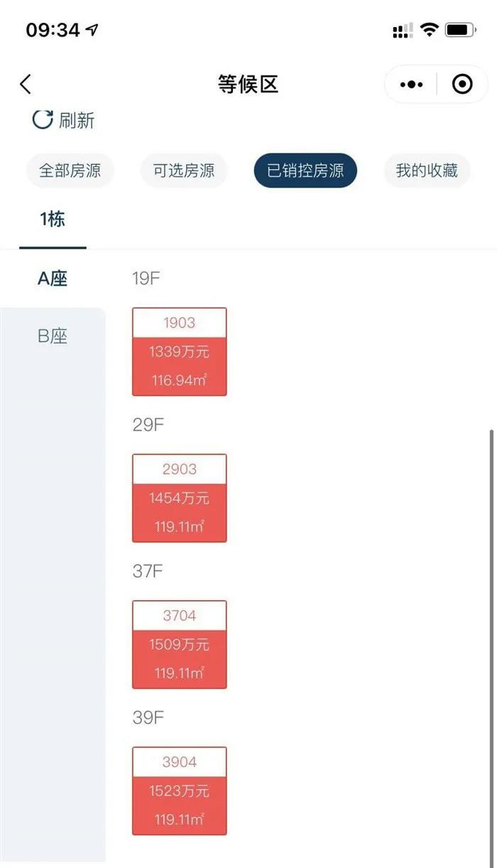Tap unit 3904 priced 1523万元
The height and width of the screenshot is (868, 497).
pyautogui.click(x=179, y=791)
